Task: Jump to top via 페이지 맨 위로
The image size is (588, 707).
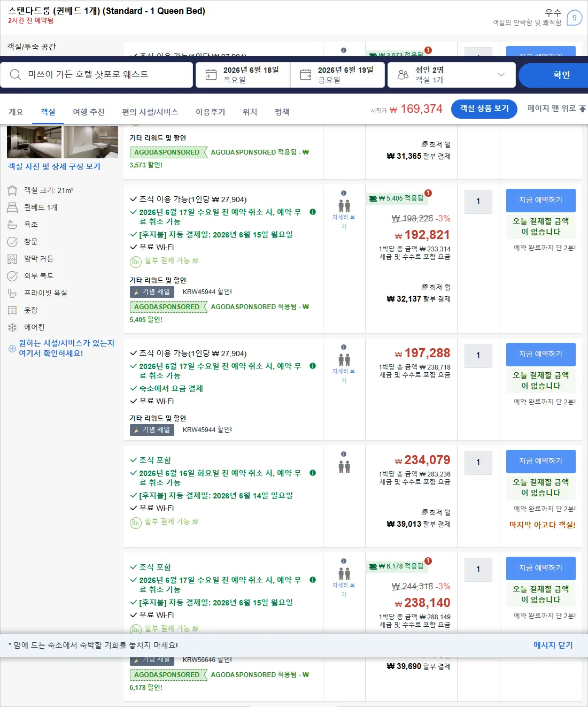Action: 556,109
